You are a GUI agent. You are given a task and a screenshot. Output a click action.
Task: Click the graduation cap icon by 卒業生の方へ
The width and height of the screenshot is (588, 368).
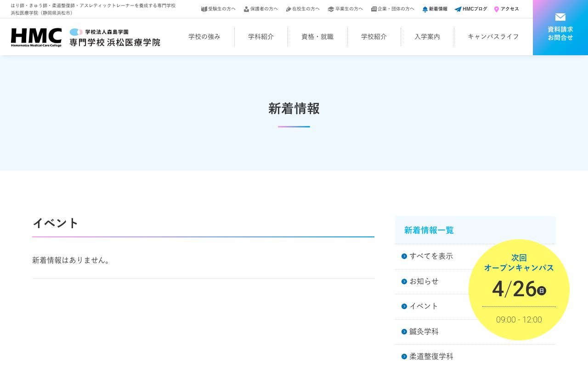pyautogui.click(x=331, y=9)
